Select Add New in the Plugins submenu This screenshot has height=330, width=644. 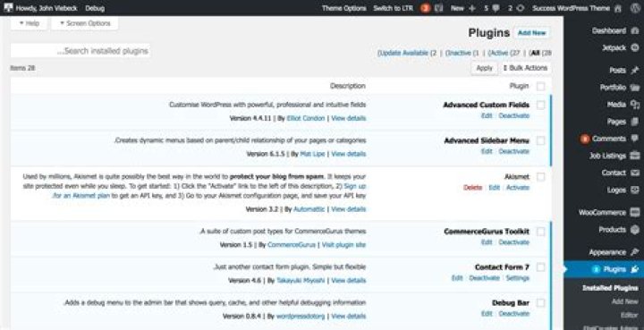click(625, 301)
